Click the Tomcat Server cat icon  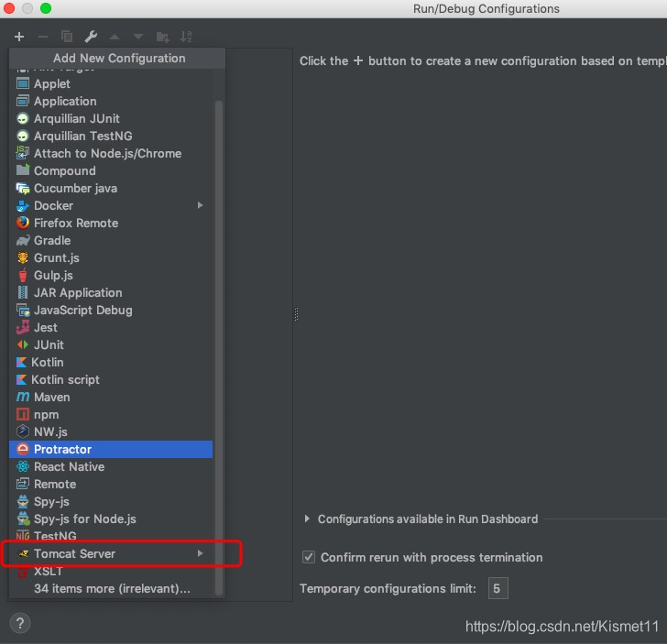23,554
